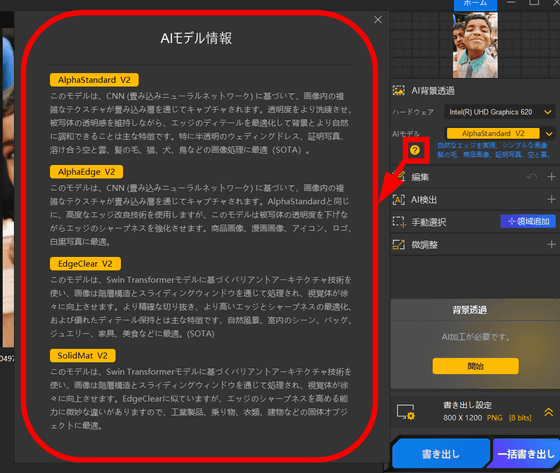
Task: Click the 800 X 1200 export size text
Action: [x=462, y=418]
